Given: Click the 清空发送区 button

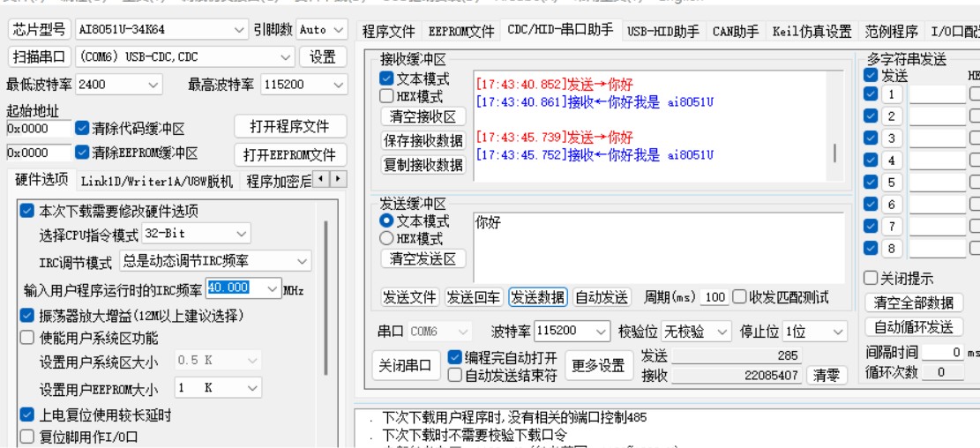Looking at the screenshot, I should pyautogui.click(x=423, y=258).
